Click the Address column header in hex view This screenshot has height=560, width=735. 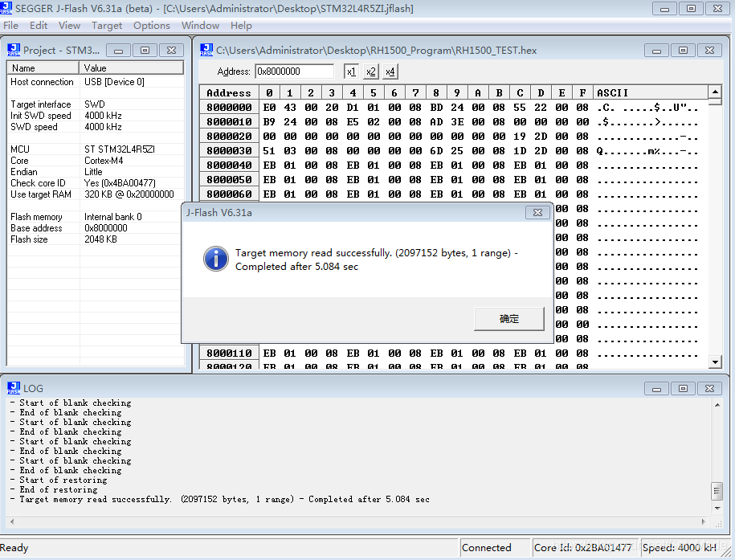point(229,93)
